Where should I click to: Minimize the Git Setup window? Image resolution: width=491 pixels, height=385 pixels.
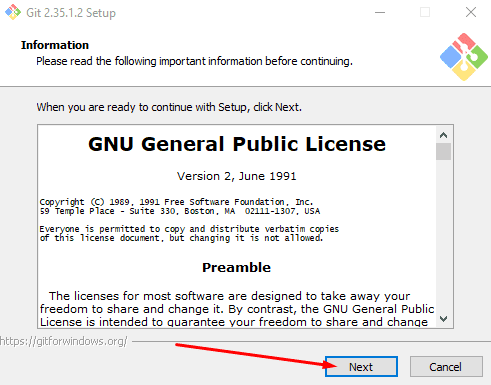380,12
